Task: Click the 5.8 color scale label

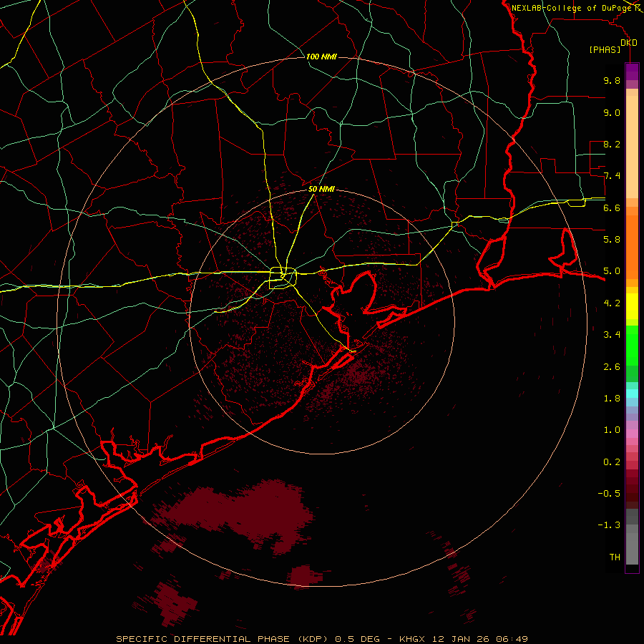Action: coord(612,240)
